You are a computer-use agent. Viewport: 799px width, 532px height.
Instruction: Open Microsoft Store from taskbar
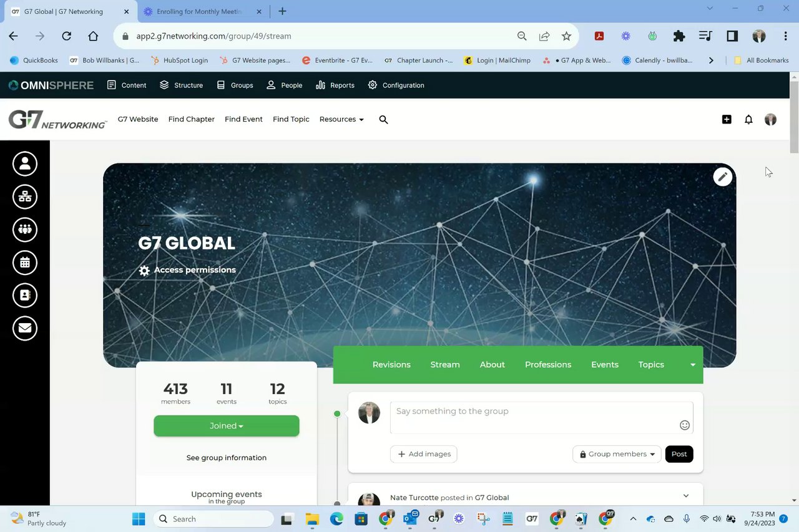pyautogui.click(x=361, y=519)
